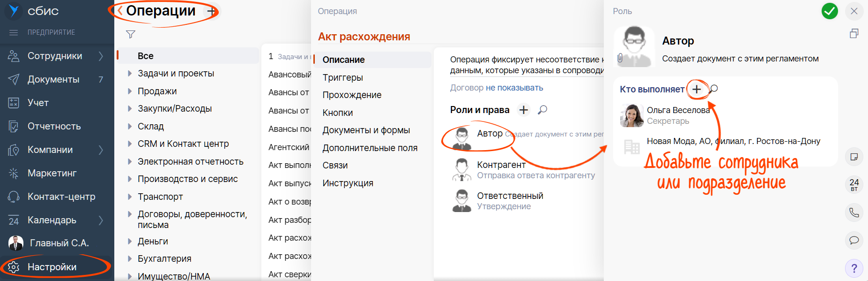
Task: Click search magnifier beside Роли и права
Action: pos(542,110)
